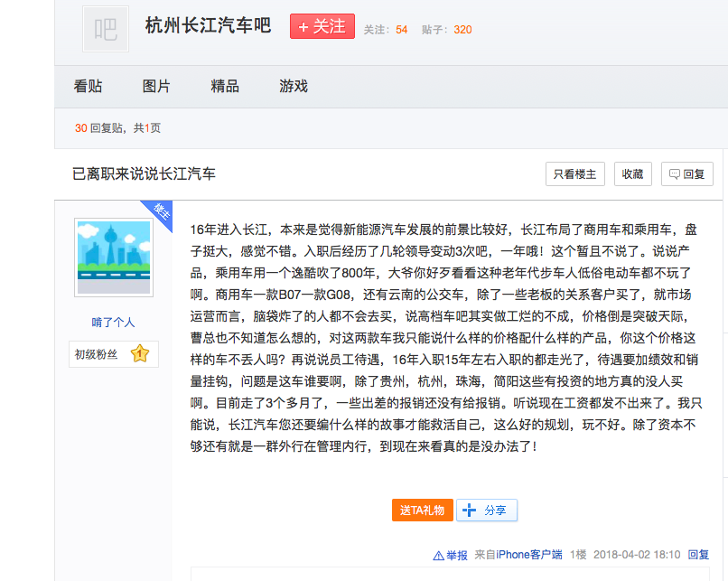
Task: Report post via 举报 link
Action: tap(451, 555)
